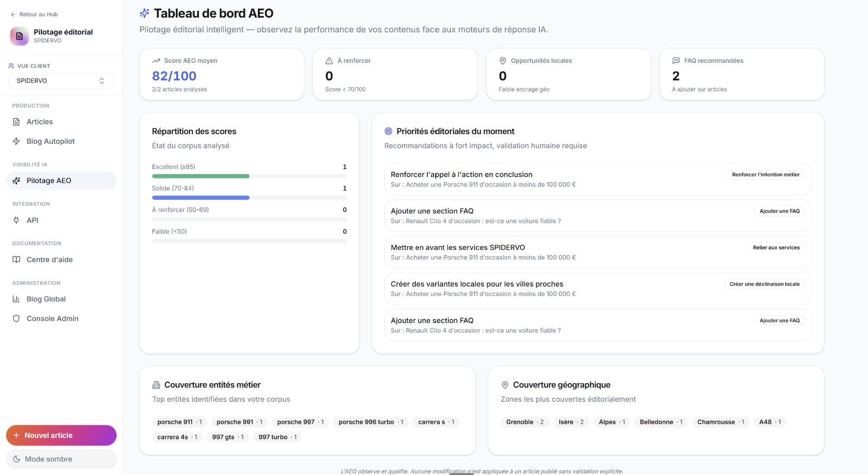Click the Grenoble zone tag
This screenshot has height=475, width=868.
[x=525, y=422]
